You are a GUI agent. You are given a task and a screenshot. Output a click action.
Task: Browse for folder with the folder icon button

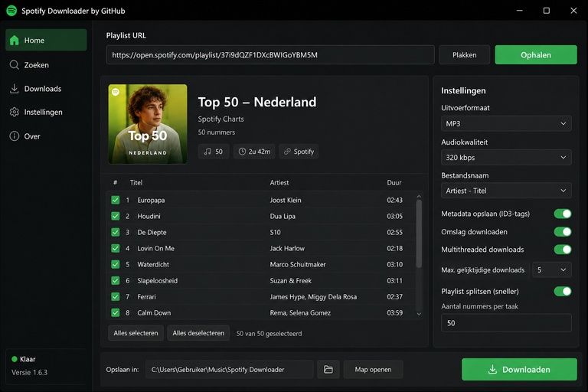[328, 370]
